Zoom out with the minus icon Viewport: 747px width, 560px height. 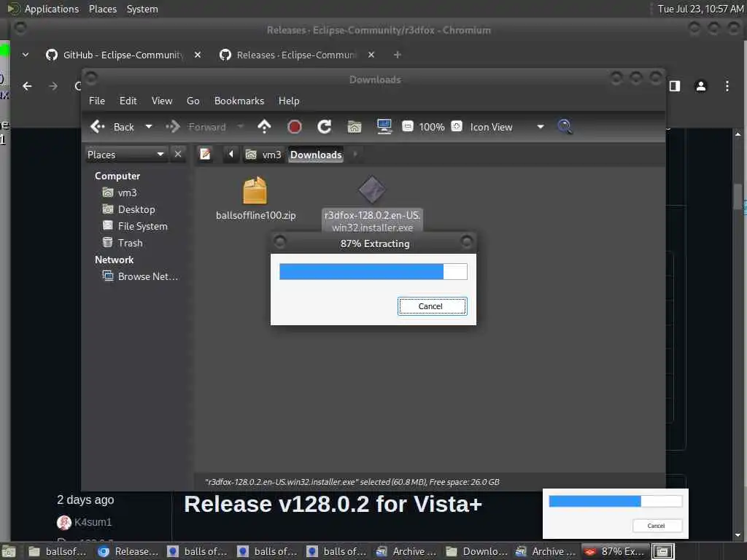(407, 126)
